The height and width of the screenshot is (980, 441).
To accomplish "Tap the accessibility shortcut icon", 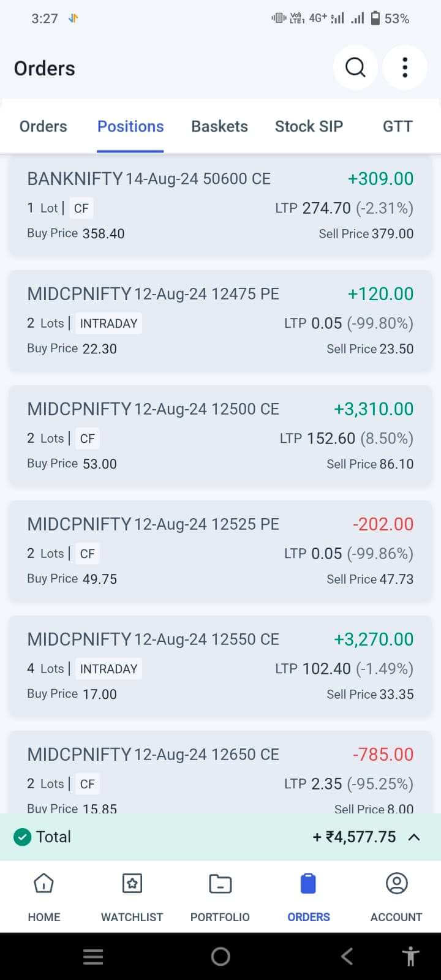I will 410,956.
